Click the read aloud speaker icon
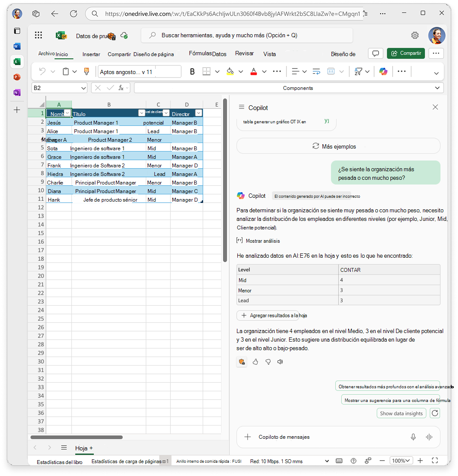This screenshot has height=476, width=458. (280, 362)
